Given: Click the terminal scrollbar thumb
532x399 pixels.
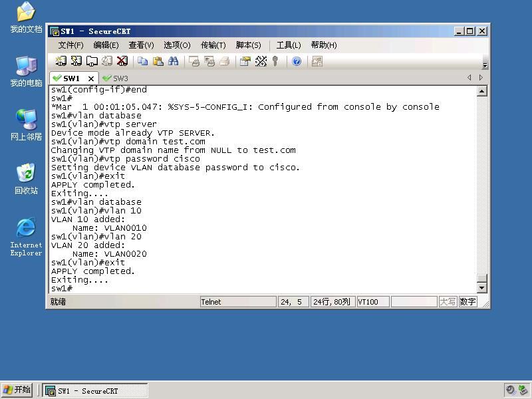Looking at the screenshot, I should point(481,278).
